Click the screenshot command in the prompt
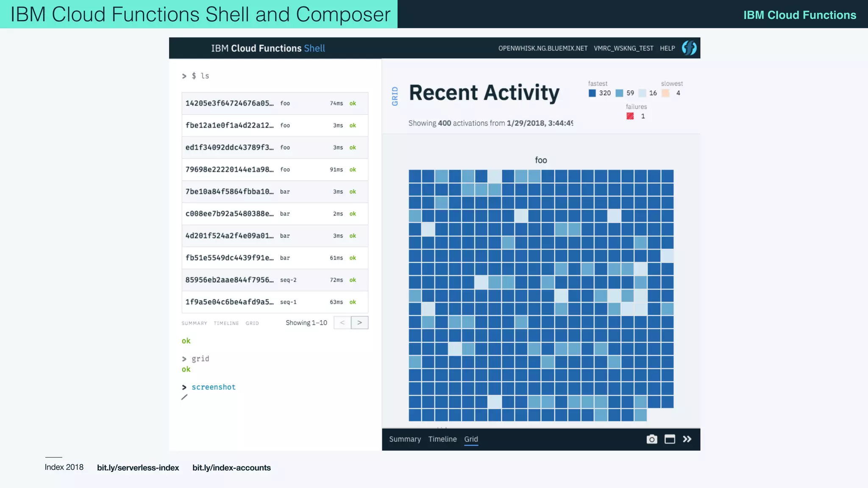Screen dimensions: 868x488 (214, 387)
